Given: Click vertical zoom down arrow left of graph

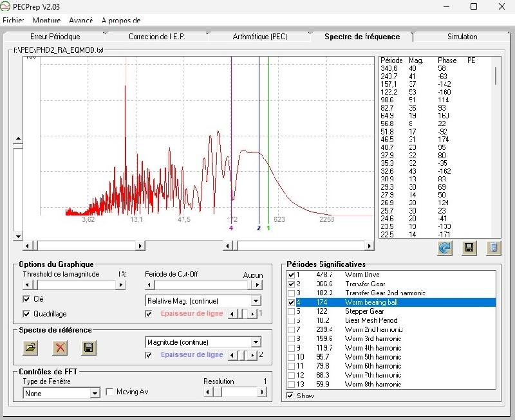Looking at the screenshot, I should click(18, 236).
